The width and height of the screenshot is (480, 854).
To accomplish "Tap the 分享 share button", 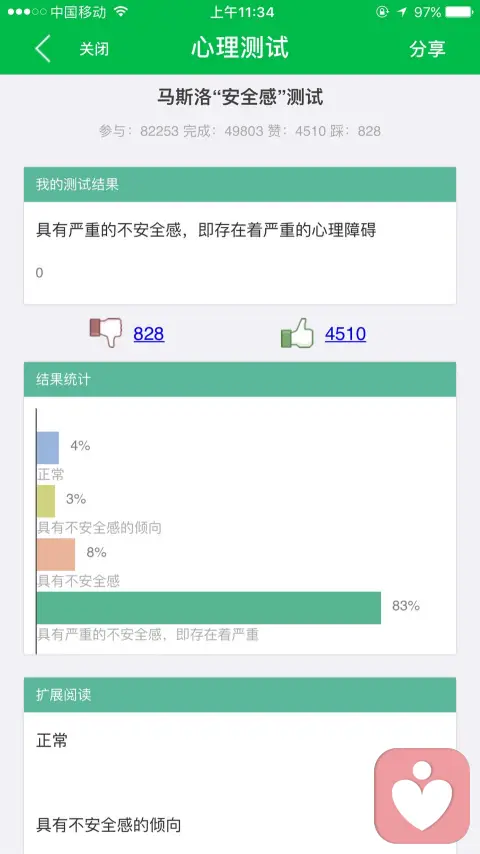I will pos(427,48).
